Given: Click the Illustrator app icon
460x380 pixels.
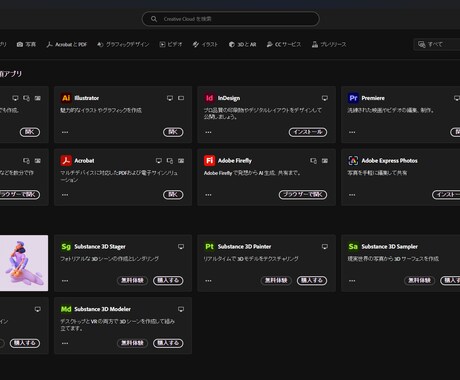Looking at the screenshot, I should click(66, 98).
